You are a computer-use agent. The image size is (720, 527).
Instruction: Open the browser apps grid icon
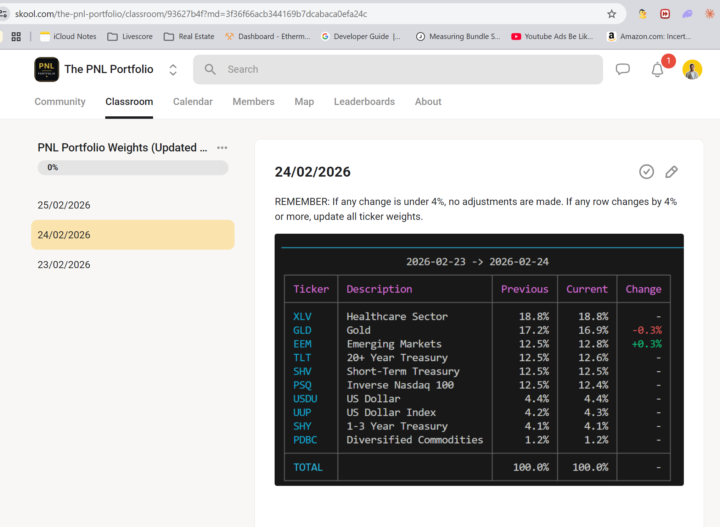tap(16, 36)
